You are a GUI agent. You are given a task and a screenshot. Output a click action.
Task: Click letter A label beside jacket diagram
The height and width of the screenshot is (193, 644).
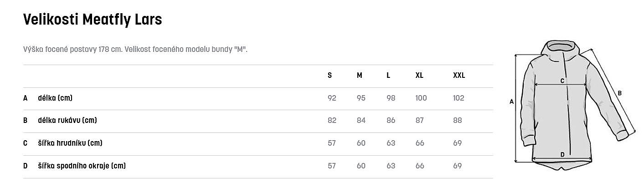coord(511,102)
